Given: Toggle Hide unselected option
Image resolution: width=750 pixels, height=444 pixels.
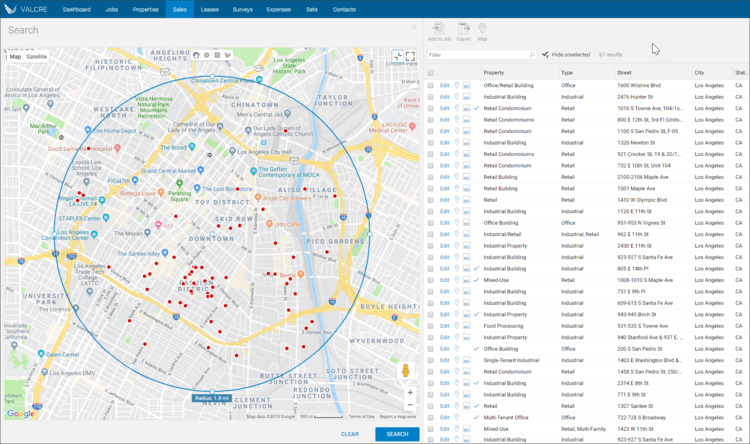Looking at the screenshot, I should [566, 55].
